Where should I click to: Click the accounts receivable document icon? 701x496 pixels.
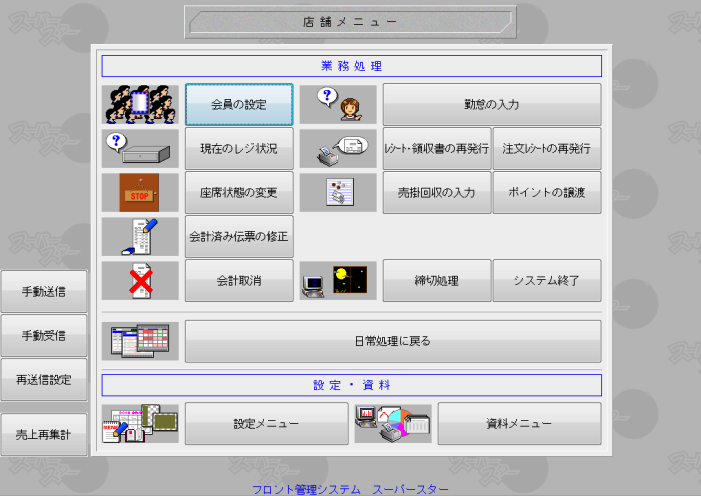pos(338,192)
